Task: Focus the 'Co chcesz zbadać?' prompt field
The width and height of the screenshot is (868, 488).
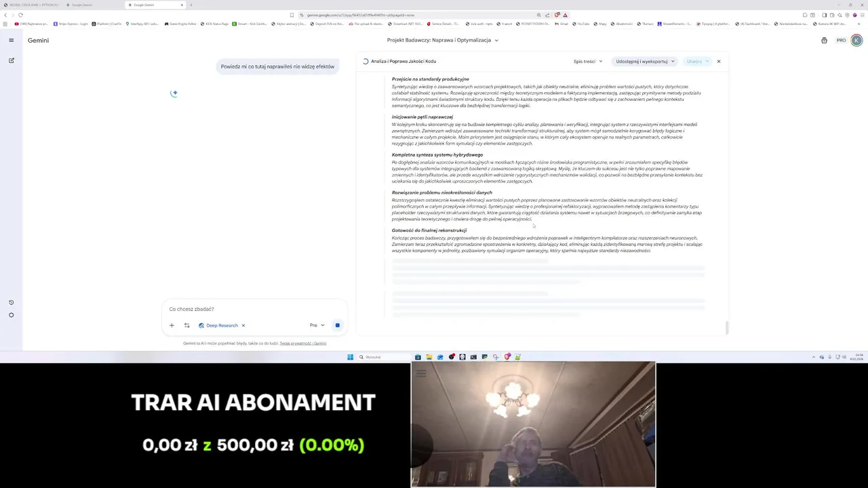Action: (254, 309)
